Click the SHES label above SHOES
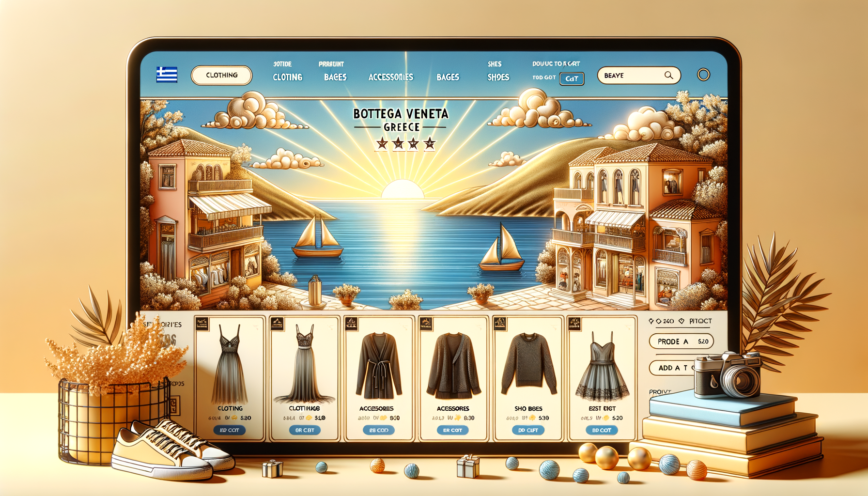868x496 pixels. point(495,64)
